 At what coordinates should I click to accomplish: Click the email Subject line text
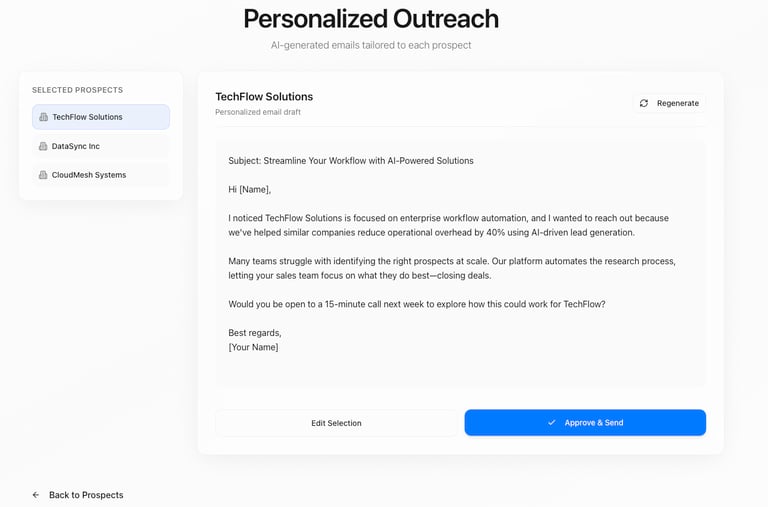click(351, 161)
